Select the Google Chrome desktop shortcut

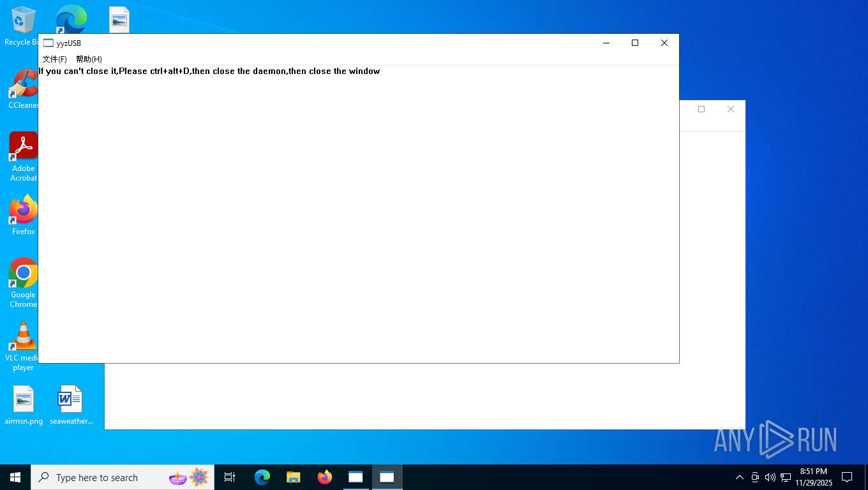[x=23, y=283]
